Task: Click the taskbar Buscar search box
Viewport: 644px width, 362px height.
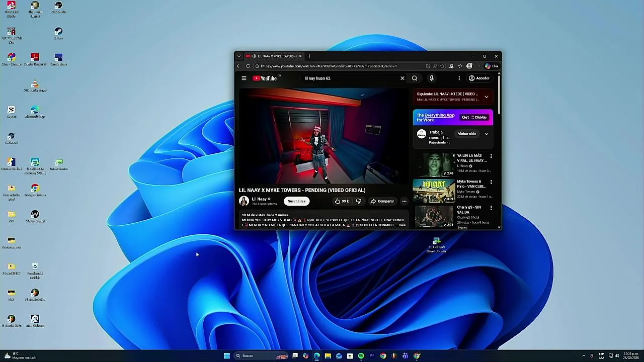Action: click(261, 356)
